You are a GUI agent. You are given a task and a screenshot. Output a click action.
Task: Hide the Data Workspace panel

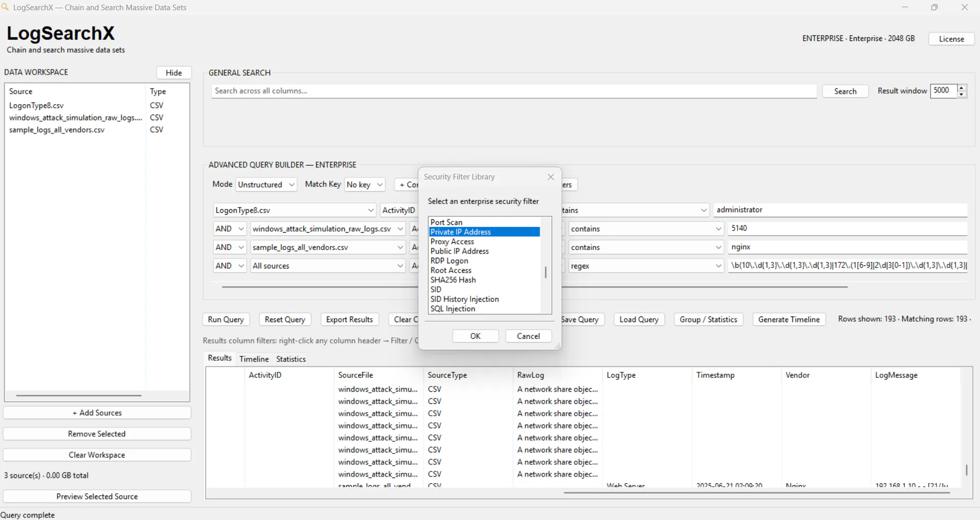click(174, 73)
